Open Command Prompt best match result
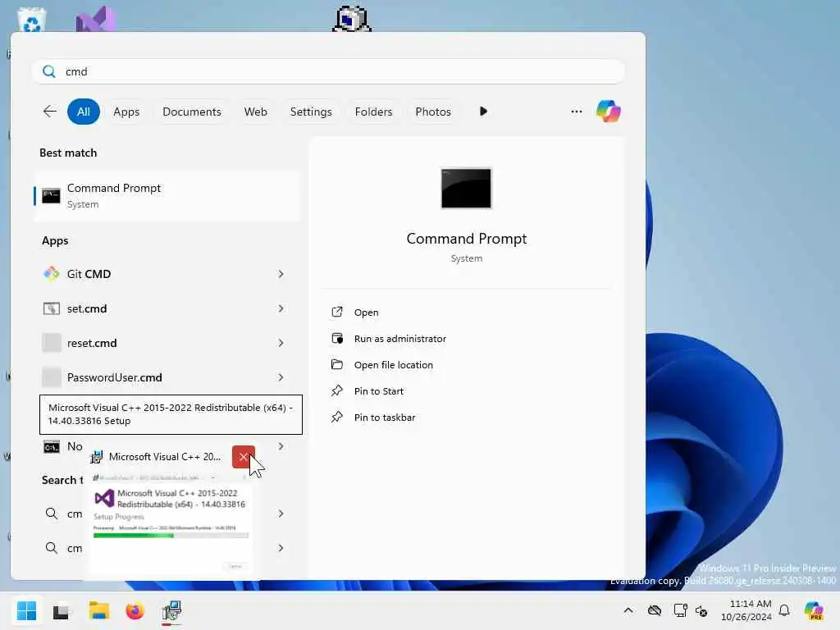This screenshot has width=840, height=630. pos(167,196)
